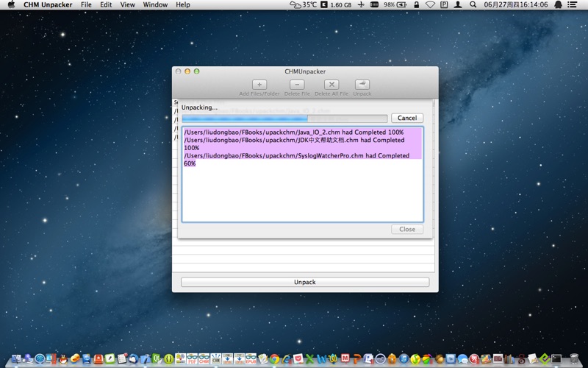
Task: Open Spotlight search magnifier in menu bar
Action: (x=473, y=4)
